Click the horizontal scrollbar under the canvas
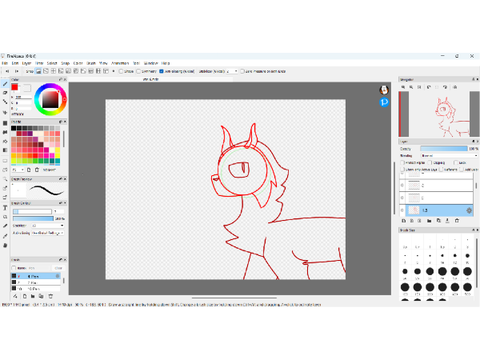 [x=234, y=298]
